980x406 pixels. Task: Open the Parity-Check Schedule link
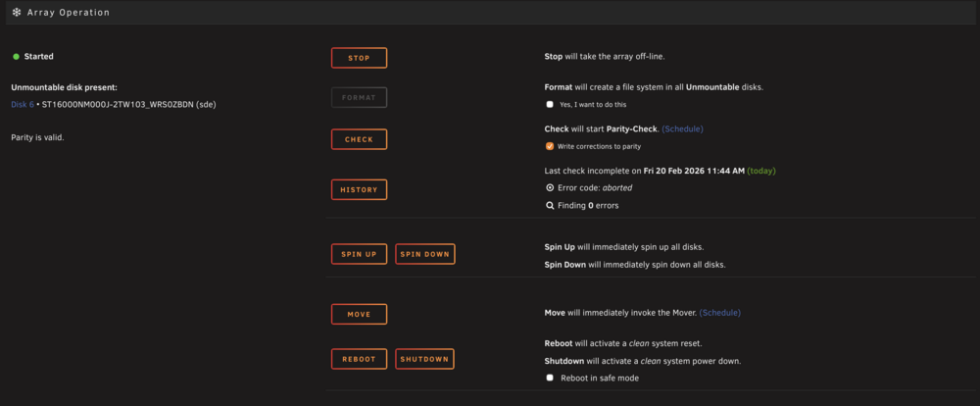682,128
